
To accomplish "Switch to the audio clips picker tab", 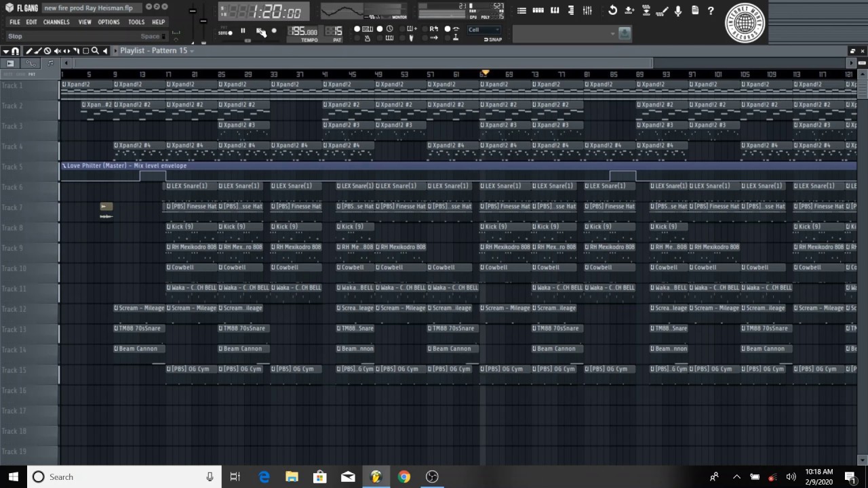I will pyautogui.click(x=10, y=64).
